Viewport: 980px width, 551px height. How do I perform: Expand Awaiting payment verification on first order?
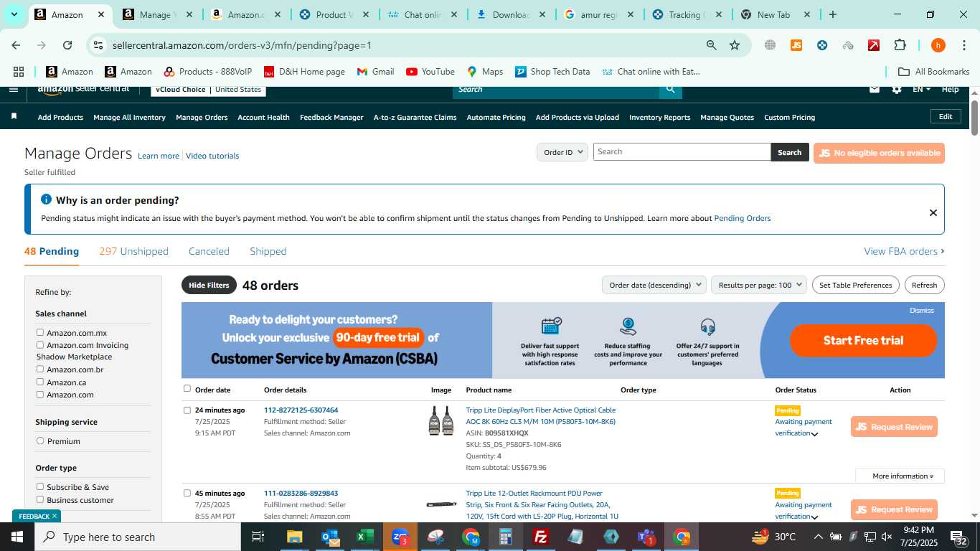[x=814, y=434]
